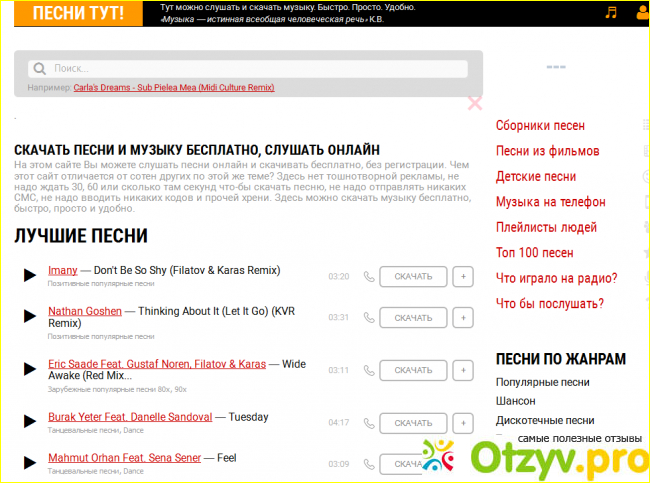Screen dimensions: 650x483
Task: Click the ПЕСНИ ТУТ! site logo
Action: pyautogui.click(x=79, y=13)
